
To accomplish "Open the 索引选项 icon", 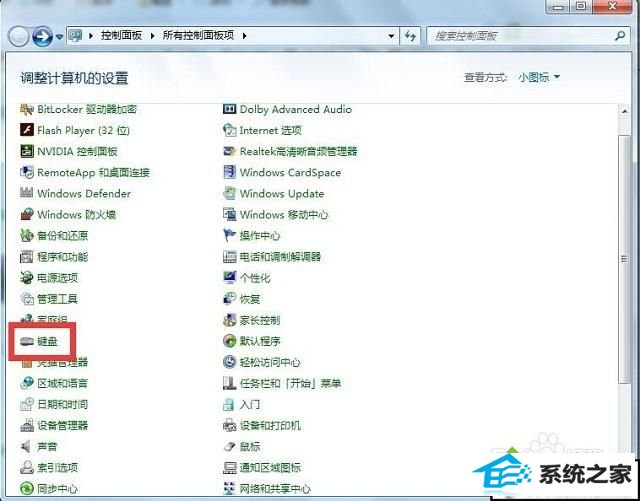I will click(27, 468).
